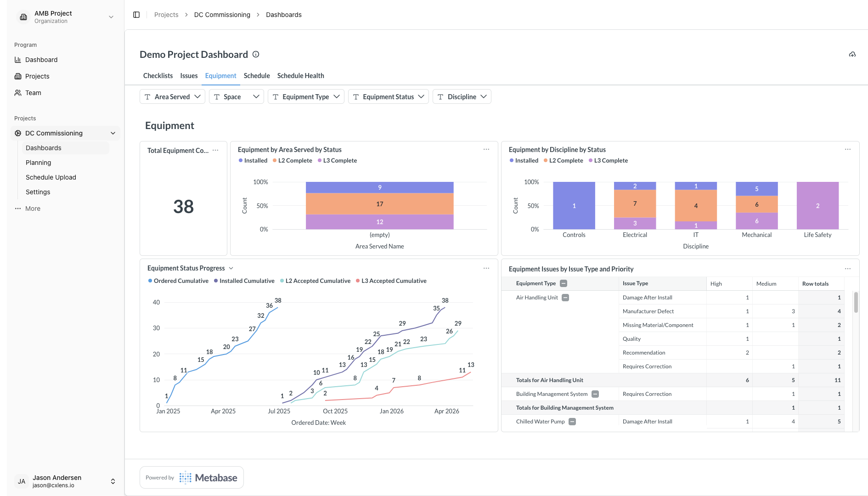The height and width of the screenshot is (496, 868).
Task: Click the cloud download icon
Action: tap(852, 54)
